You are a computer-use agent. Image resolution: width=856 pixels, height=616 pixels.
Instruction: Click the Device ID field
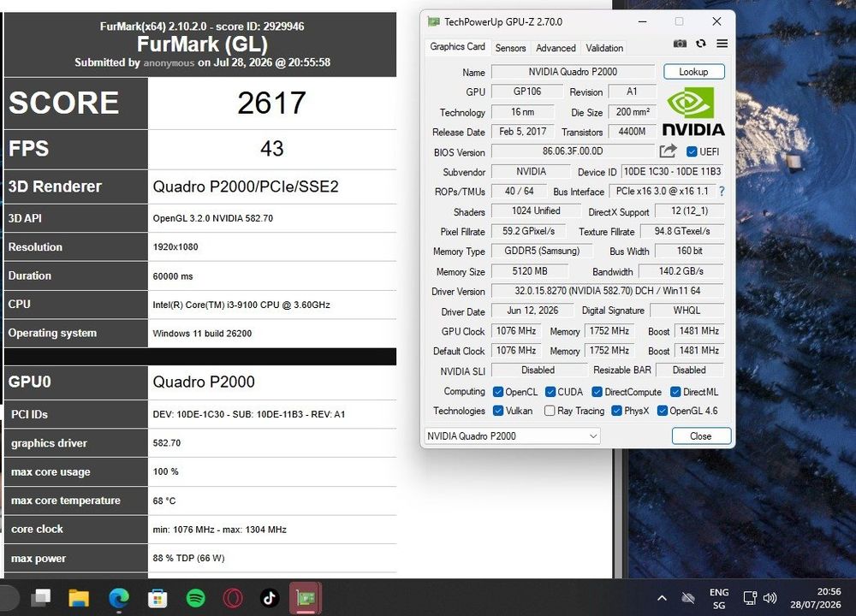(672, 172)
